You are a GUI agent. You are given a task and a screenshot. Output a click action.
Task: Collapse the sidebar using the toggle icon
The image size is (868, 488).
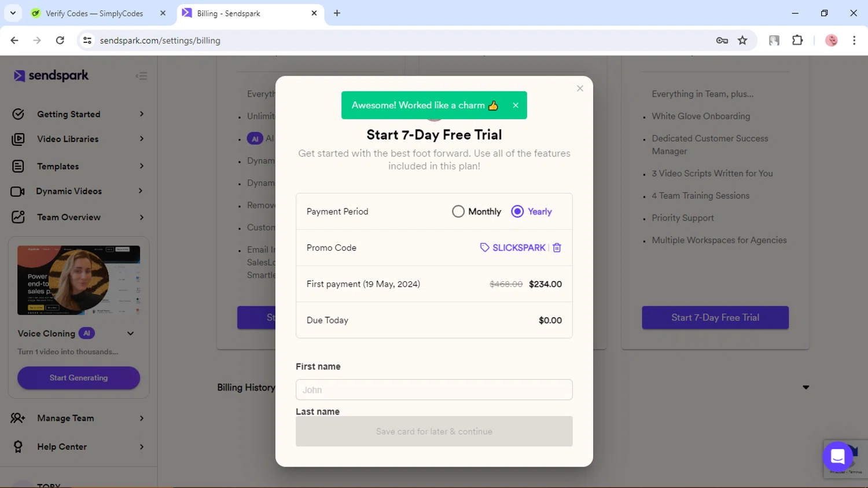tap(142, 76)
